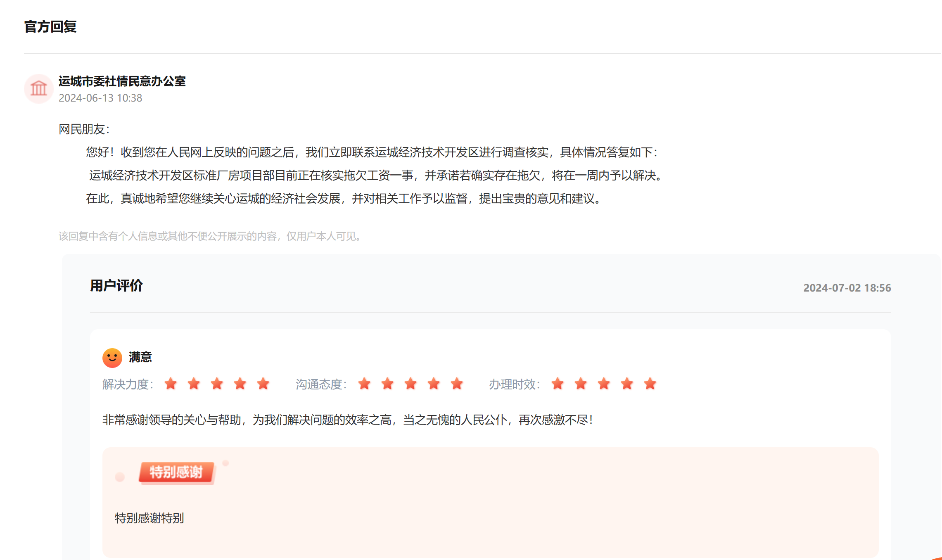Click the 用户评价 heading

point(116,286)
